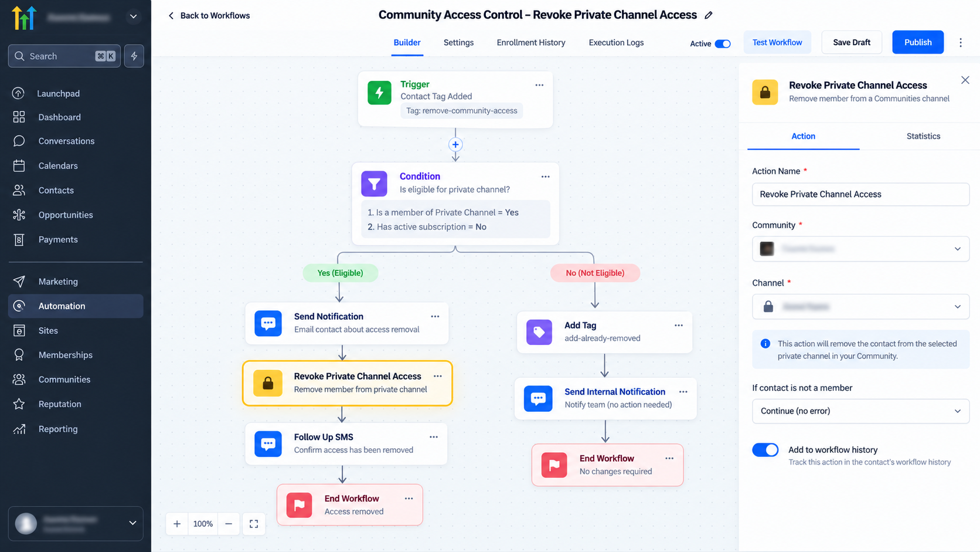Switch to the Settings tab
980x552 pixels.
(x=458, y=42)
